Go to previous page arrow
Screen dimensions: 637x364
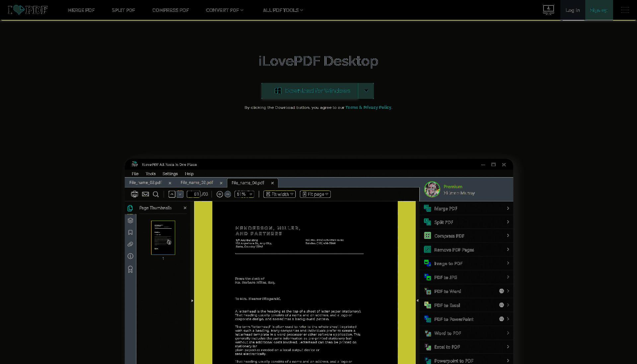click(172, 194)
